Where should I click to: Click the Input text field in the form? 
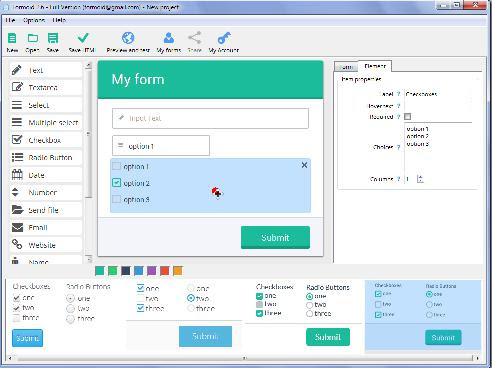click(x=210, y=118)
